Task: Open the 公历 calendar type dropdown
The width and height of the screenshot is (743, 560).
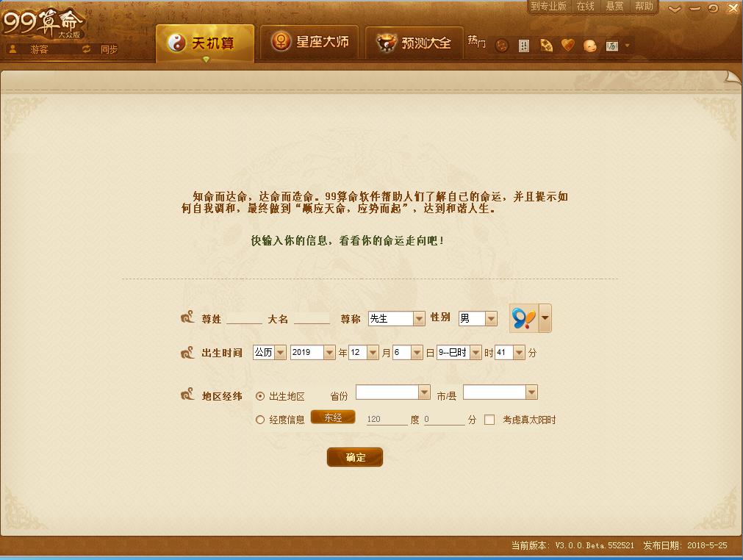Action: [x=269, y=353]
